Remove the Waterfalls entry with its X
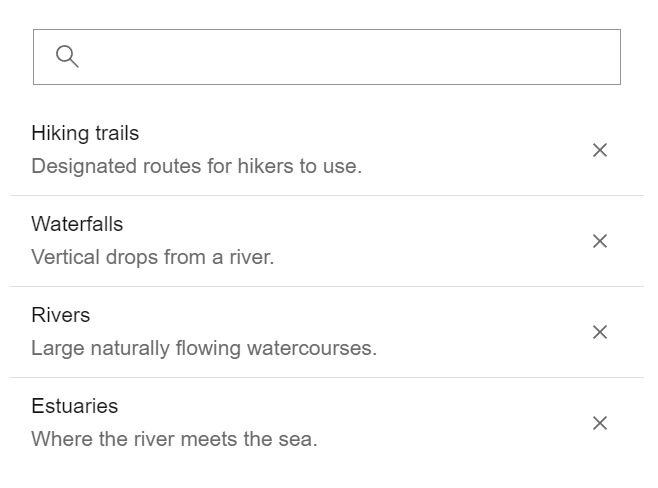 pos(600,241)
